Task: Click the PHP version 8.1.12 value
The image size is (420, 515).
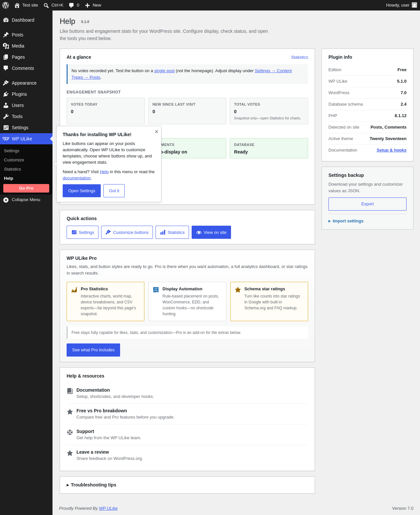Action: (x=401, y=116)
